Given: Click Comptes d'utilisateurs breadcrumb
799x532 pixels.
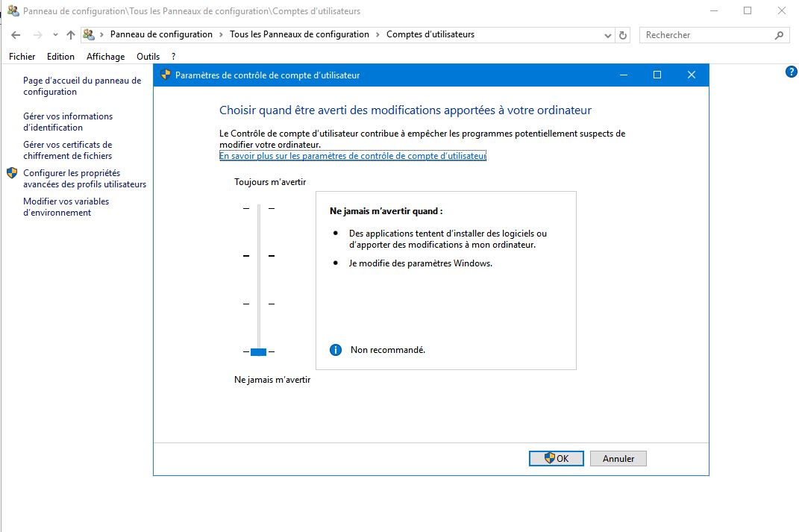Looking at the screenshot, I should click(430, 34).
